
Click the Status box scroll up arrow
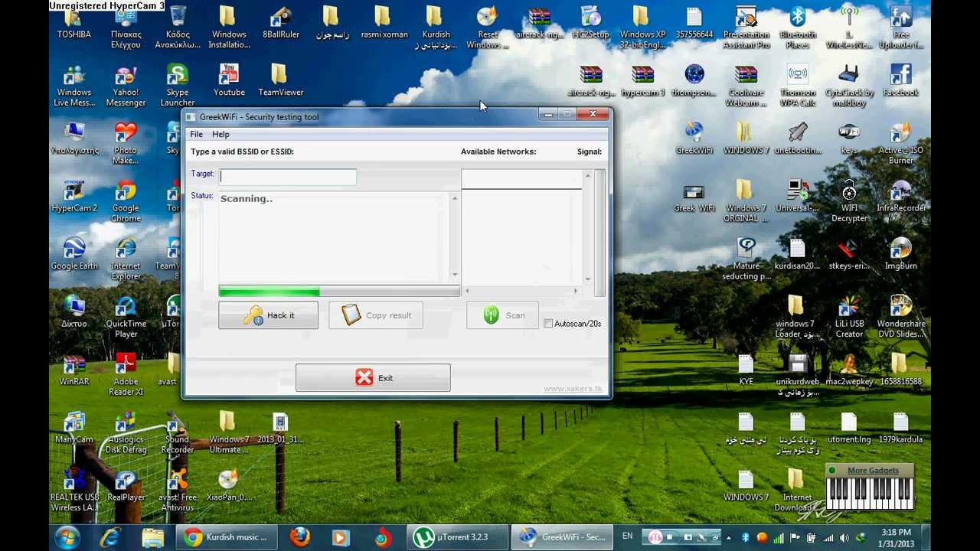455,199
